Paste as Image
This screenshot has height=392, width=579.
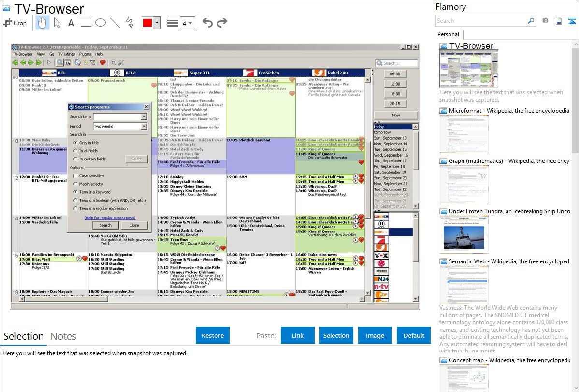coord(375,335)
